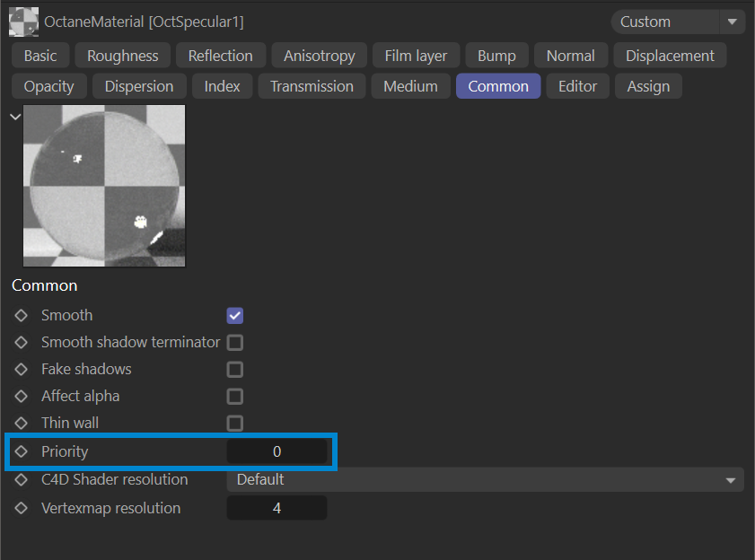Image resolution: width=755 pixels, height=560 pixels.
Task: Switch to the Transmission tab
Action: [x=312, y=86]
